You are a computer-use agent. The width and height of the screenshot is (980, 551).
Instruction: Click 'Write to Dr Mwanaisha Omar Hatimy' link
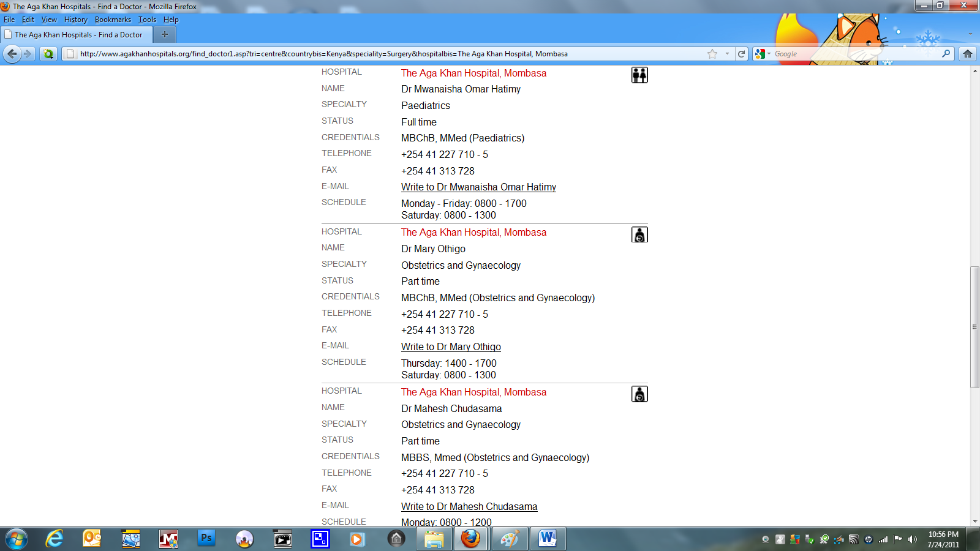pos(478,187)
